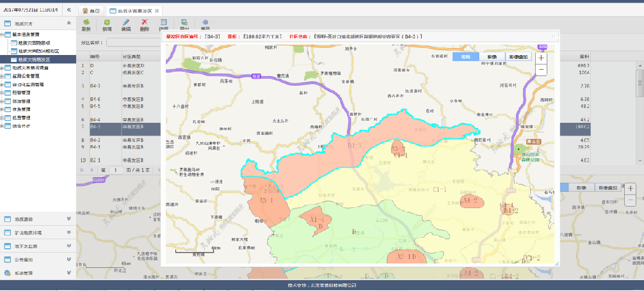This screenshot has height=291, width=644.
Task: Expand the 地下水监测 accordion panel
Action: 69,246
